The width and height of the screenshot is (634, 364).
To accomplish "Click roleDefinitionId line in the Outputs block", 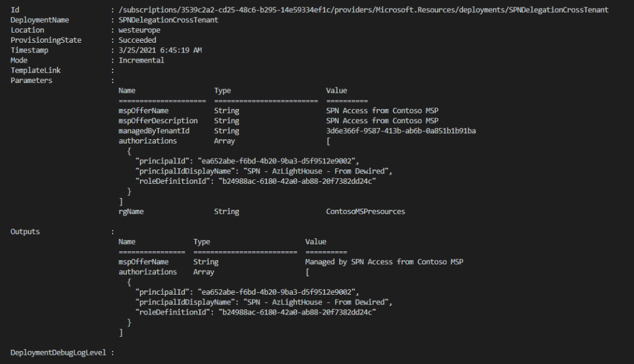I will pos(256,312).
